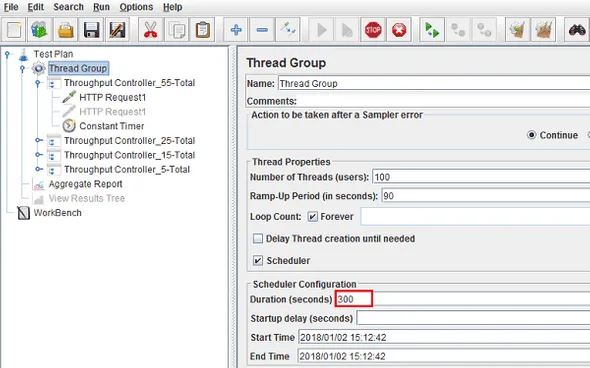
Task: Cut selection with scissors icon
Action: [151, 30]
